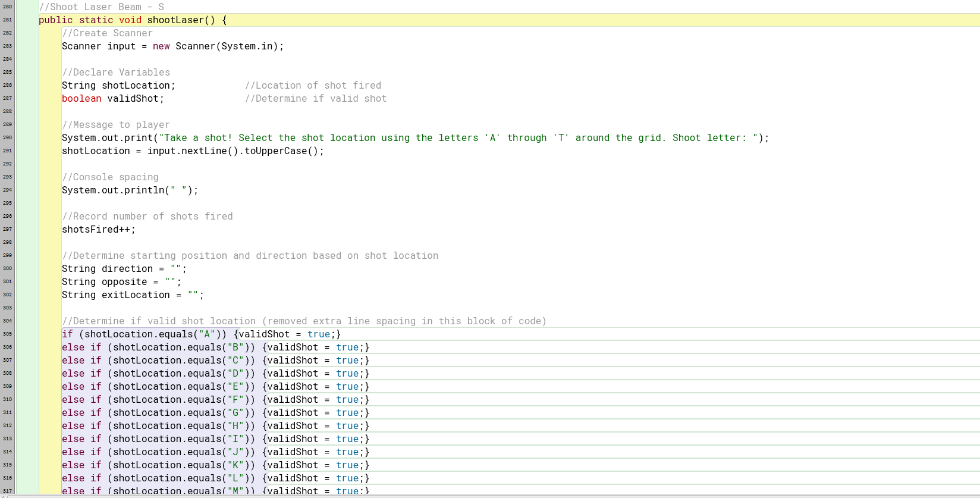Click the else-if line checking "K"
This screenshot has width=980, height=498.
pyautogui.click(x=216, y=465)
